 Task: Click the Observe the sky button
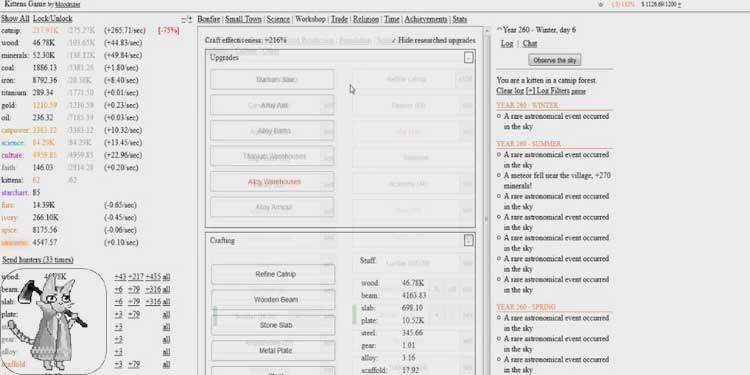pos(555,60)
